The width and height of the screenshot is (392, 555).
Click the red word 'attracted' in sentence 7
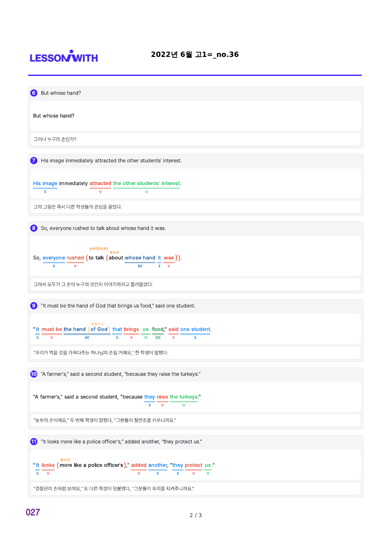(x=100, y=183)
